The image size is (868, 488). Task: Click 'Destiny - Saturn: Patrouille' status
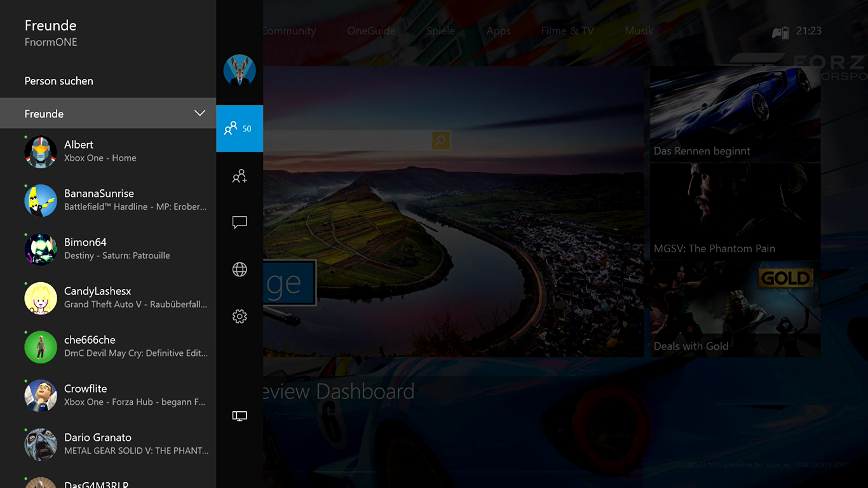[117, 255]
